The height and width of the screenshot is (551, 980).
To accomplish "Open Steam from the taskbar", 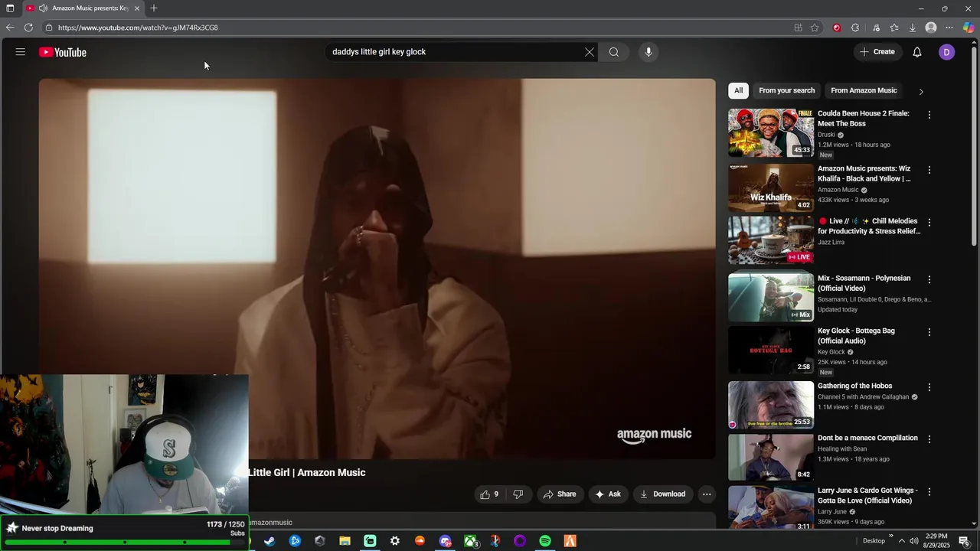I will point(269,541).
